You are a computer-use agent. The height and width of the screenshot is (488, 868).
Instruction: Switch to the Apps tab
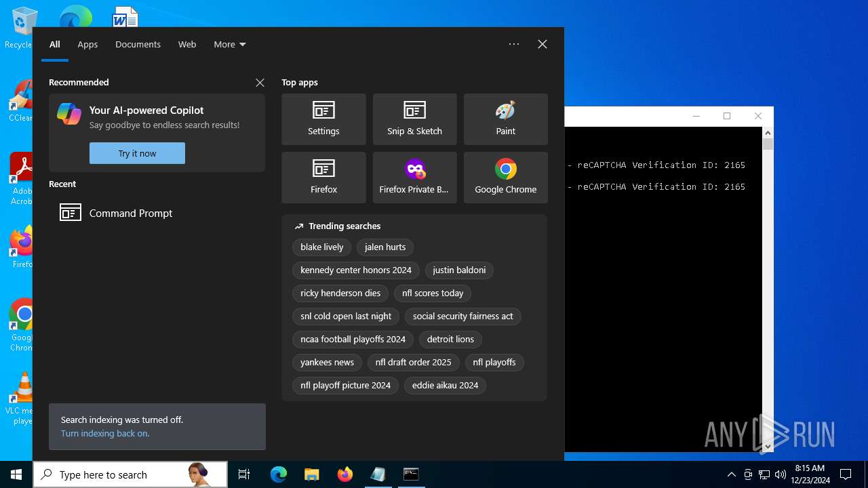click(x=87, y=44)
